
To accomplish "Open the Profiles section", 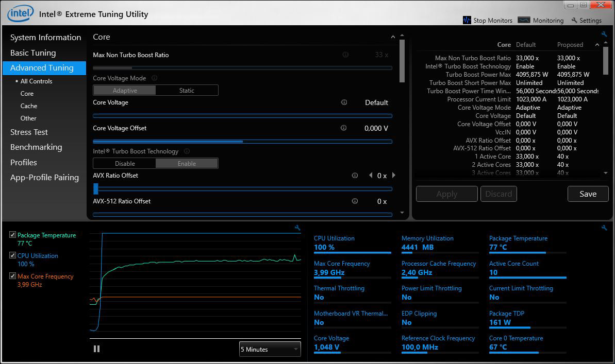I will coord(24,162).
